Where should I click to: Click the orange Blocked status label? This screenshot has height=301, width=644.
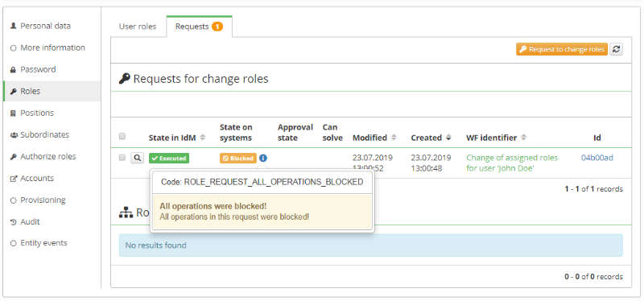(238, 158)
